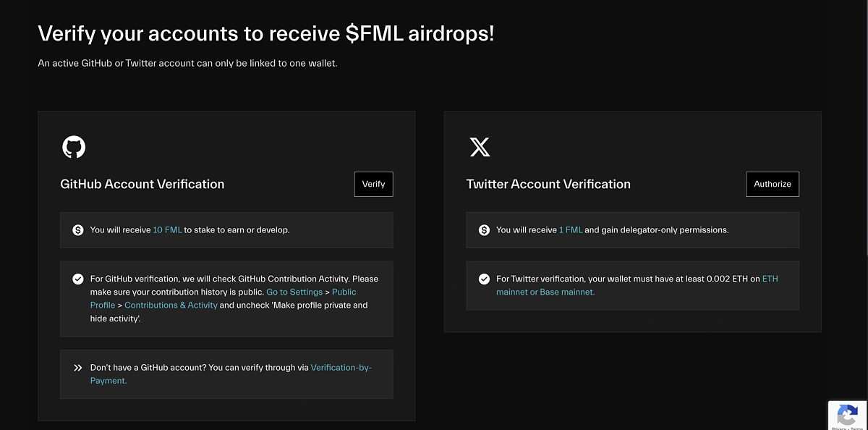
Task: Open the ETH mainnet or Base mainnet link
Action: point(637,285)
